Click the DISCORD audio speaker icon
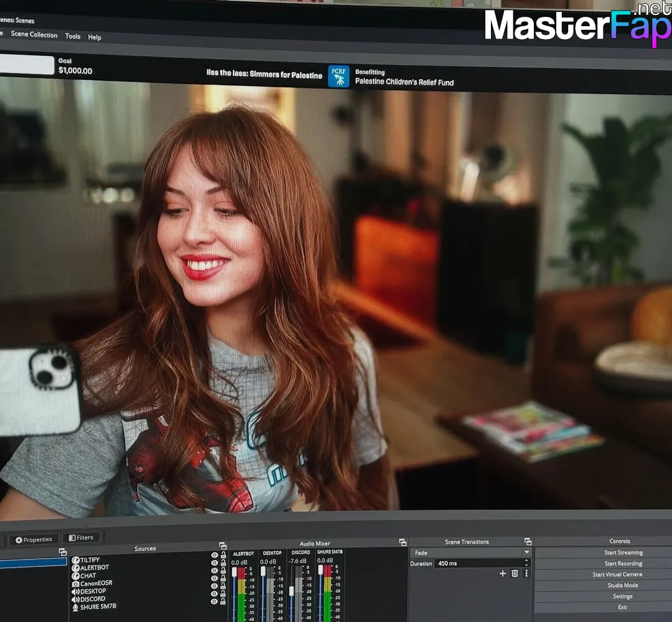 pyautogui.click(x=75, y=599)
